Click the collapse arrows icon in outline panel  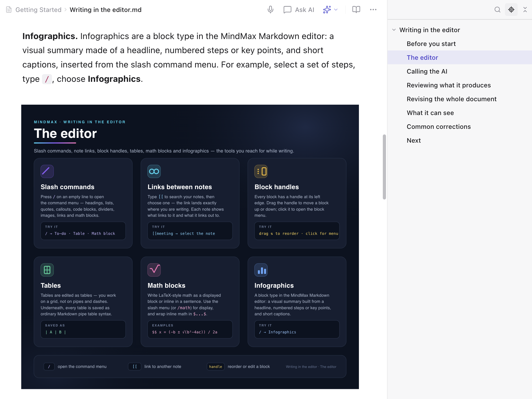(525, 10)
